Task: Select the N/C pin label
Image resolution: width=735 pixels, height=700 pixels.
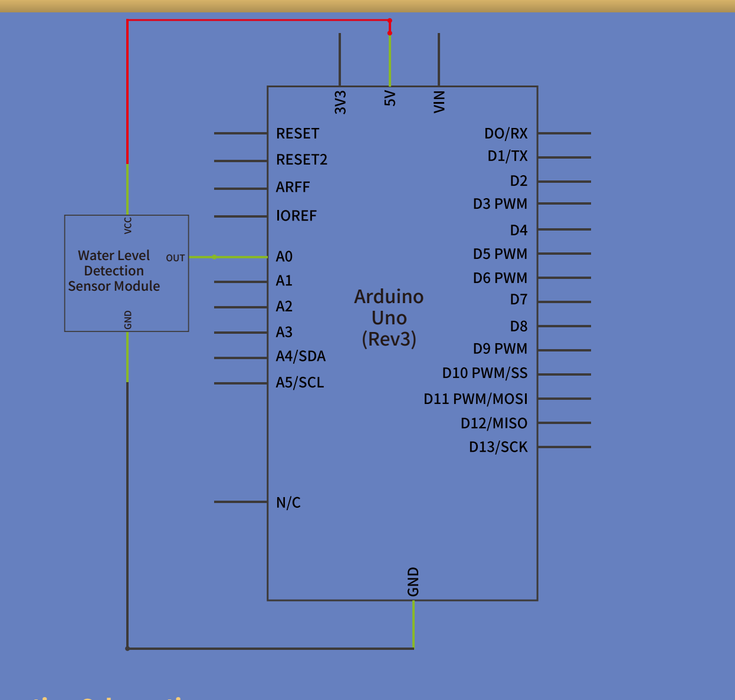Action: click(288, 503)
